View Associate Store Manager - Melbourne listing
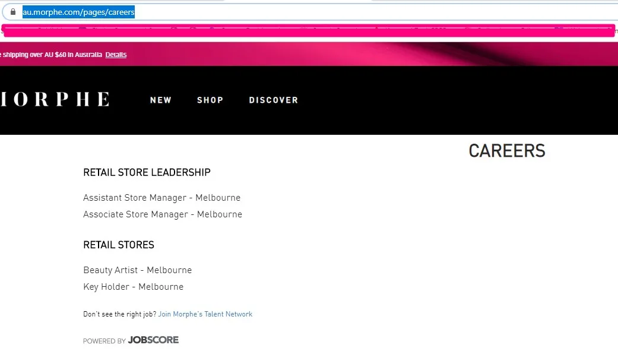 click(162, 214)
